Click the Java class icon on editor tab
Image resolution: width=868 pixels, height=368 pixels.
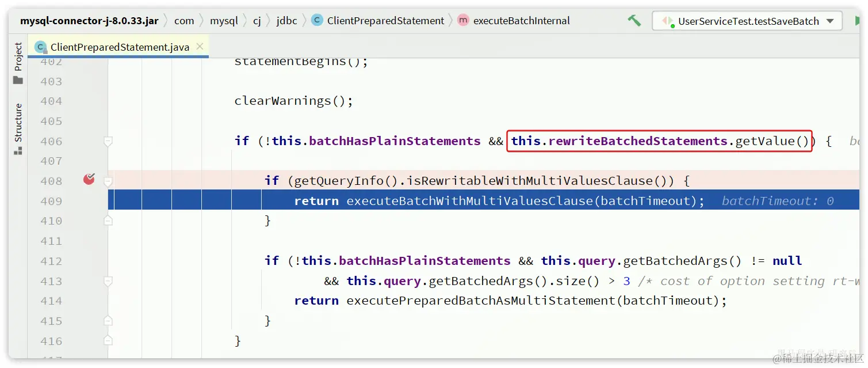[x=40, y=47]
